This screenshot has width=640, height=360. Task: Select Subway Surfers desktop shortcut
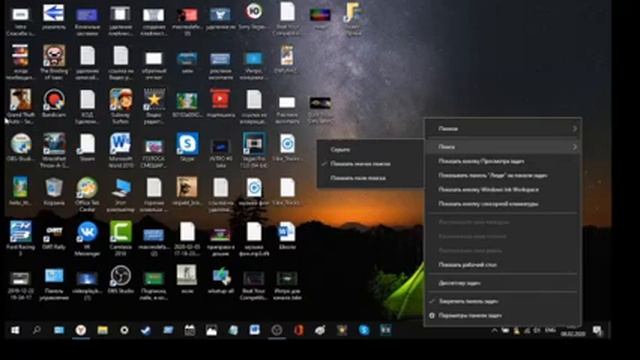coord(121,105)
